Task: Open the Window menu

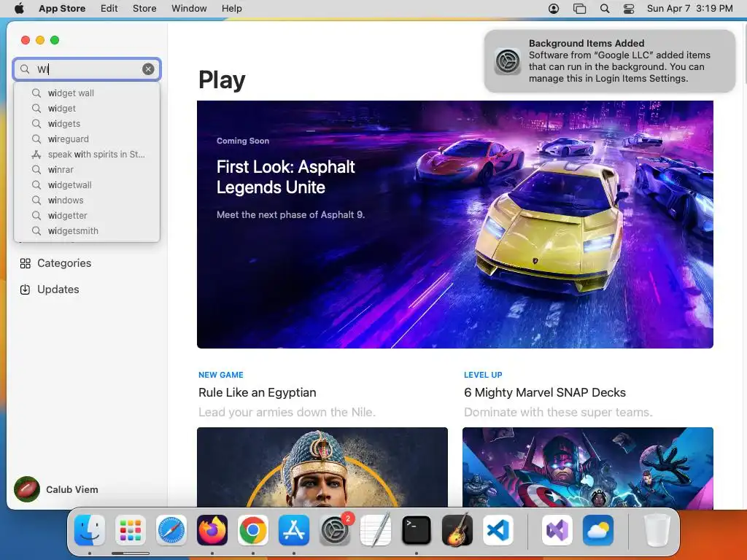Action: [x=189, y=9]
